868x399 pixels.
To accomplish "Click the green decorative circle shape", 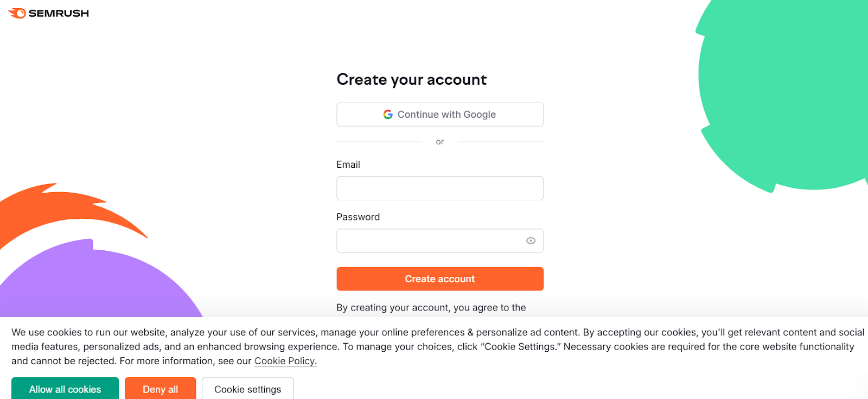I will coord(787,92).
